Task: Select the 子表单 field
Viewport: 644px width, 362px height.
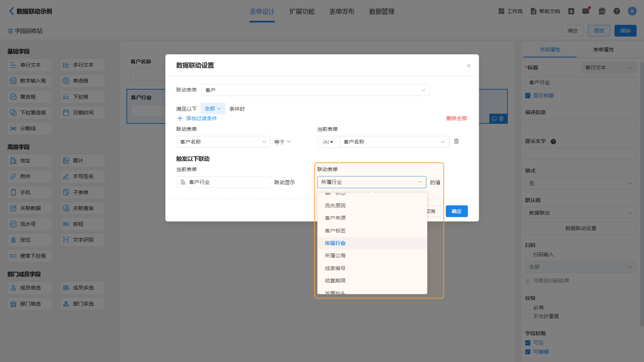Action: tap(83, 192)
